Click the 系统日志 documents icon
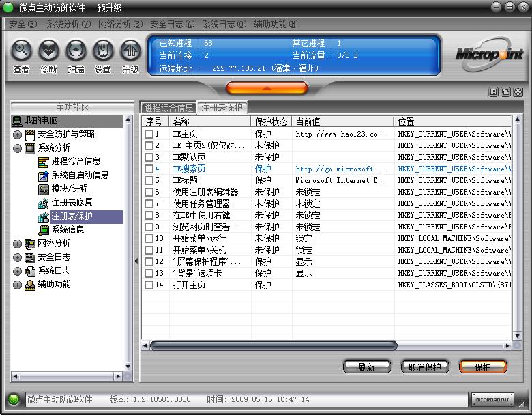This screenshot has height=415, width=532. coord(30,271)
